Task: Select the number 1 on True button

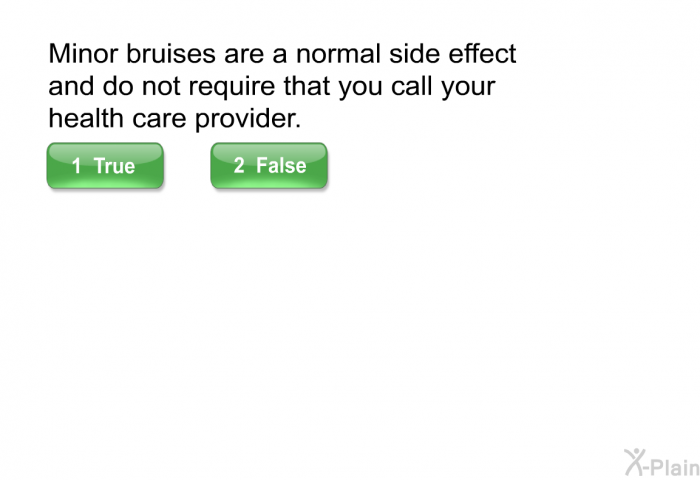Action: pos(76,166)
